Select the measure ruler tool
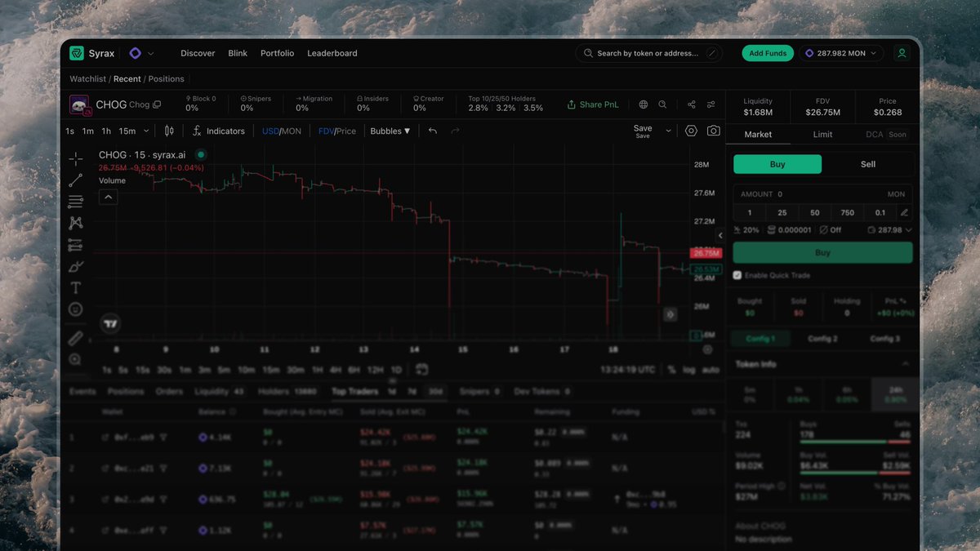Image resolution: width=980 pixels, height=551 pixels. (75, 337)
